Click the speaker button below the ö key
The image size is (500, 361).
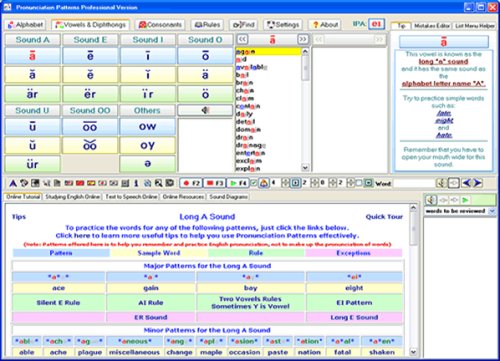[x=205, y=110]
